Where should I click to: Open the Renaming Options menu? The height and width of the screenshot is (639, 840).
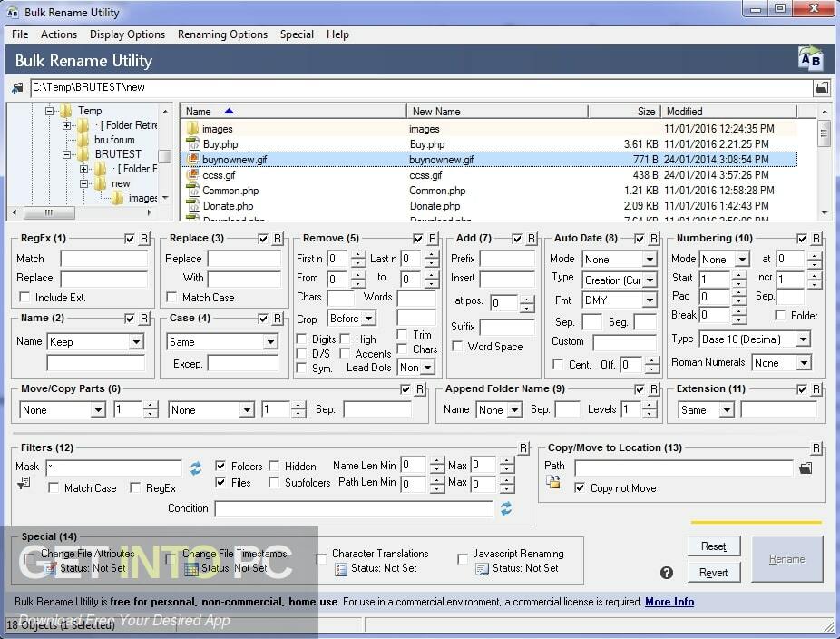pyautogui.click(x=222, y=34)
